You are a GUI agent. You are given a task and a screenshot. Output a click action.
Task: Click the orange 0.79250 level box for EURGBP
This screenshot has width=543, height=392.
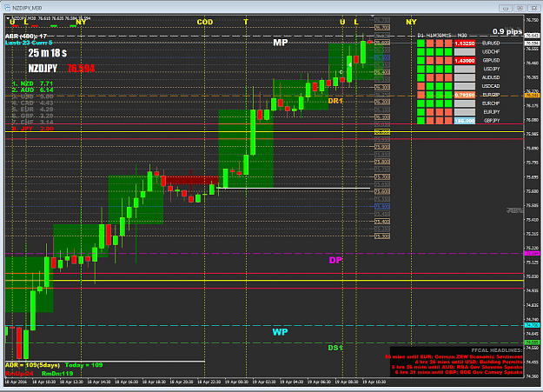(465, 95)
